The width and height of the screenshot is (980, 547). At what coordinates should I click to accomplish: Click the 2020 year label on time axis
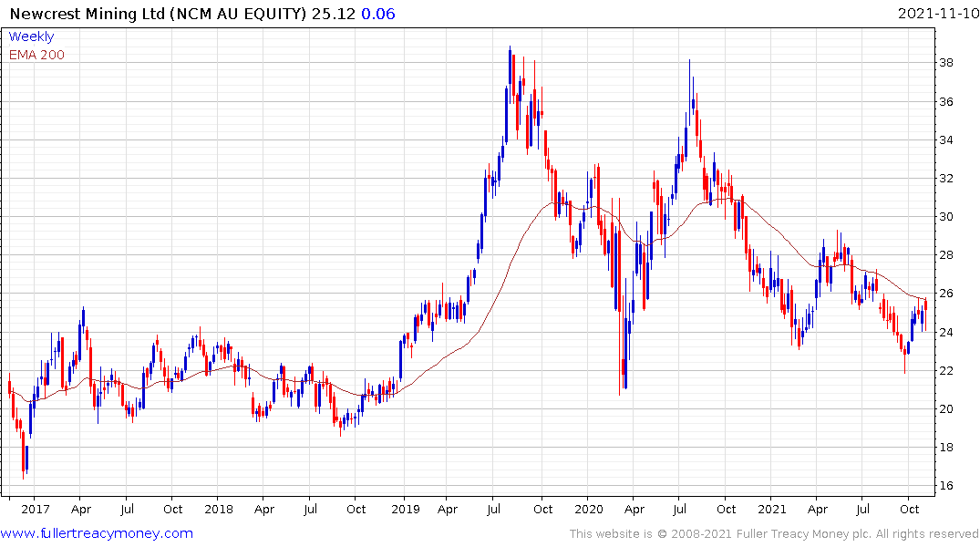click(589, 509)
